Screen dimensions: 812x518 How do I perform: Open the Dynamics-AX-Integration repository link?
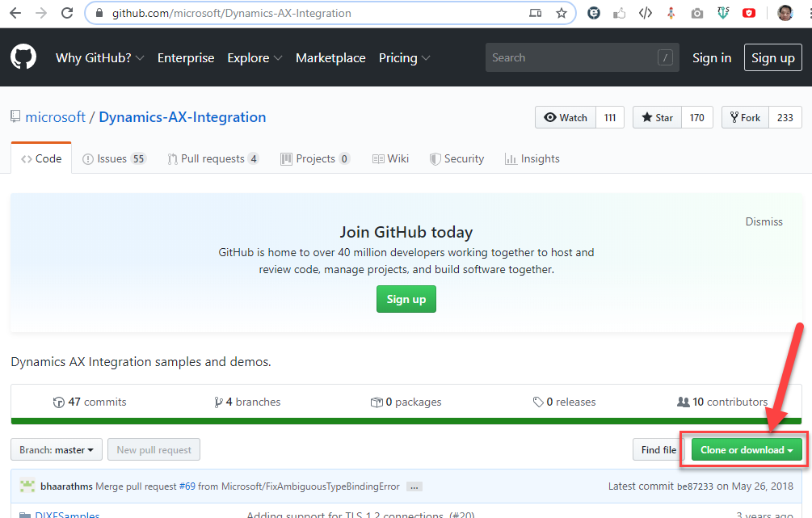(183, 117)
